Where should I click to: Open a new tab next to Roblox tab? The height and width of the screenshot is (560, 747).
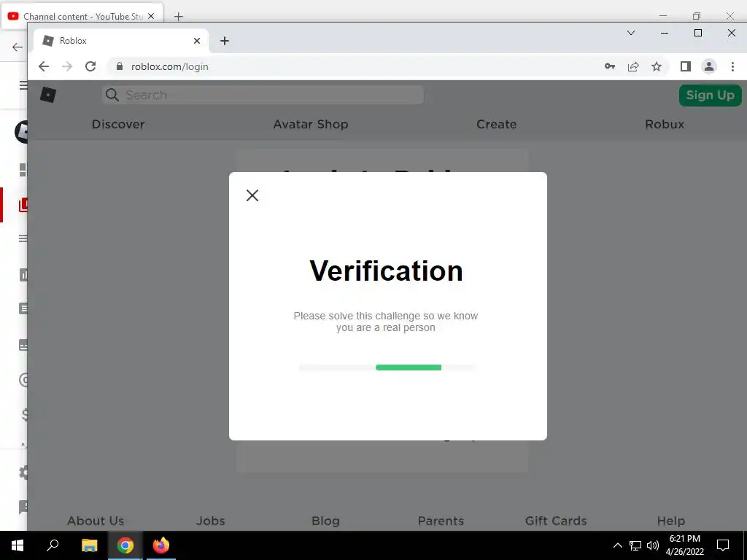click(x=225, y=41)
